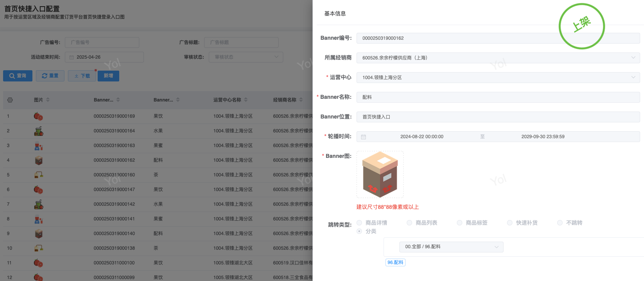Select the 商品详情 radio option

[359, 223]
